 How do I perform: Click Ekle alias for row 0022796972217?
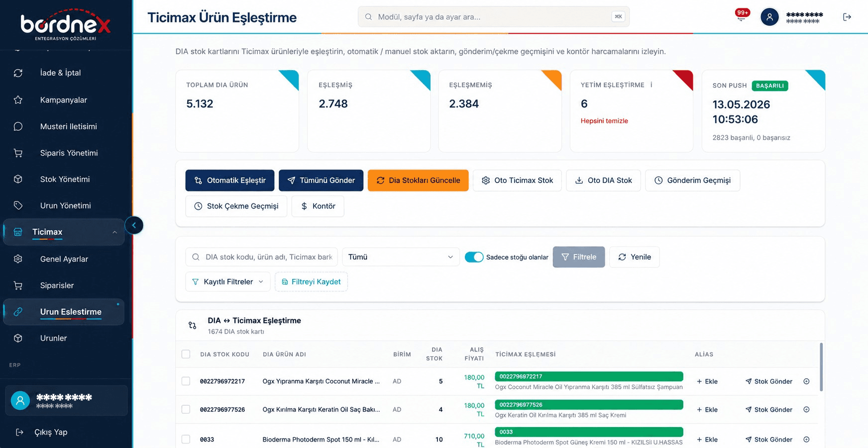point(707,381)
